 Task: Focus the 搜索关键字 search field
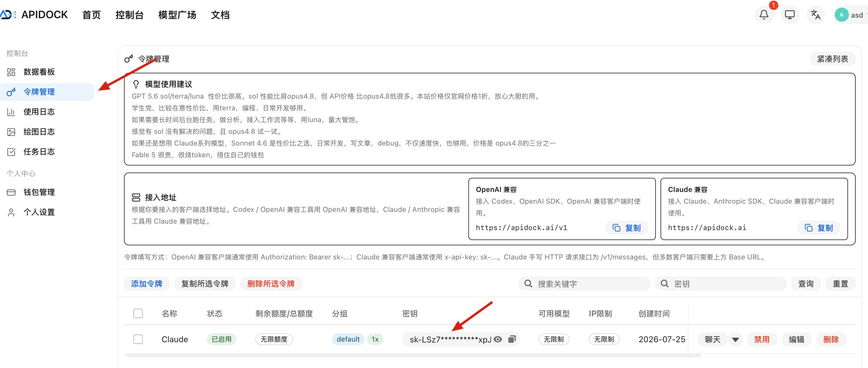(x=584, y=283)
